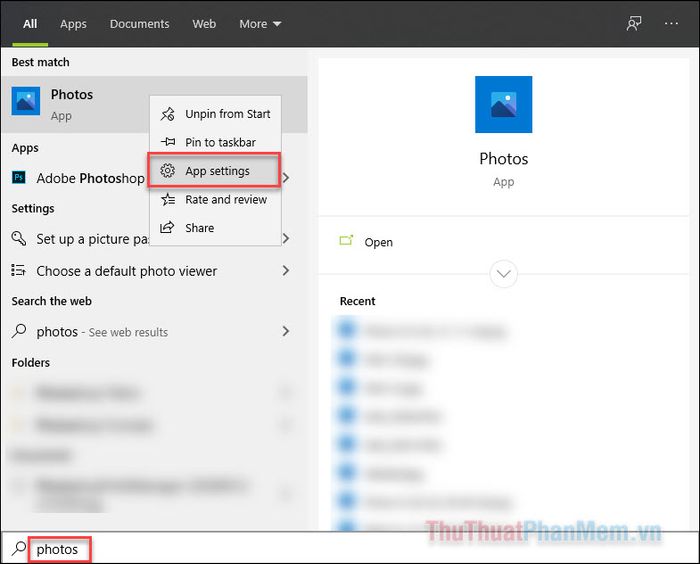The image size is (700, 564).
Task: Expand the photos web results arrow
Action: pyautogui.click(x=286, y=331)
